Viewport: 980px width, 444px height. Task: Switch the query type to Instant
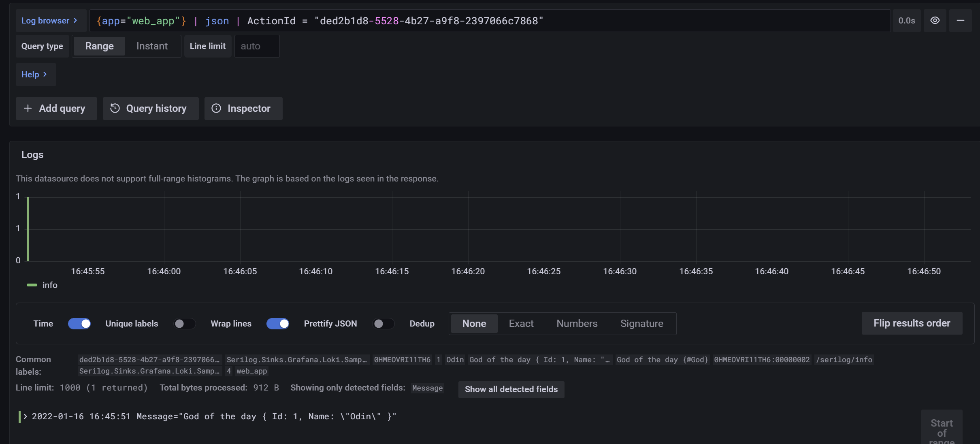(152, 46)
